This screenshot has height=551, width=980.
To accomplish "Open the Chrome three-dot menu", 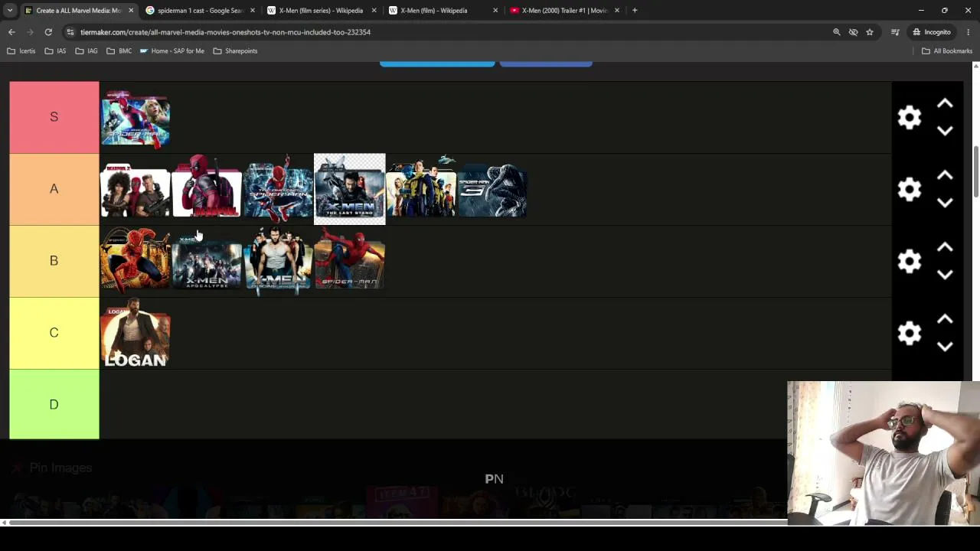I will tap(969, 32).
